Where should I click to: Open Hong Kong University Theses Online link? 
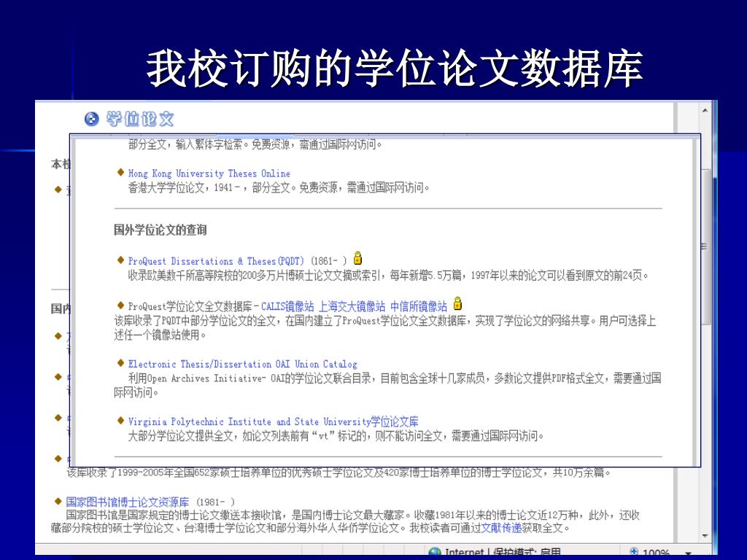(209, 174)
